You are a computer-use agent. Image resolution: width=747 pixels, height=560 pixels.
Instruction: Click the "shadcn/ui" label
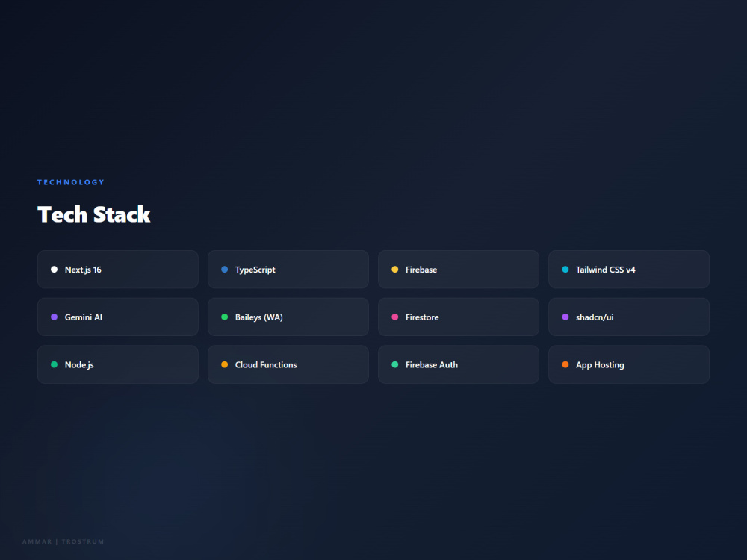[x=595, y=317]
